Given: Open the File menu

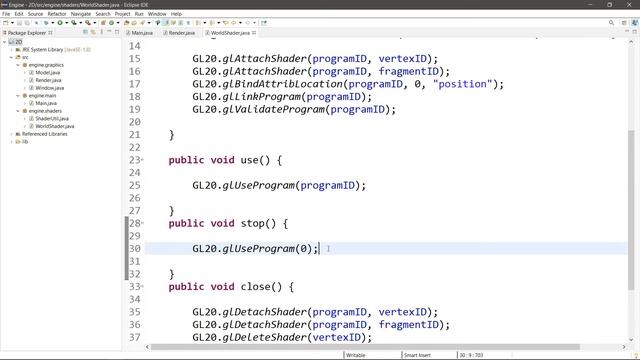Looking at the screenshot, I should 6,14.
